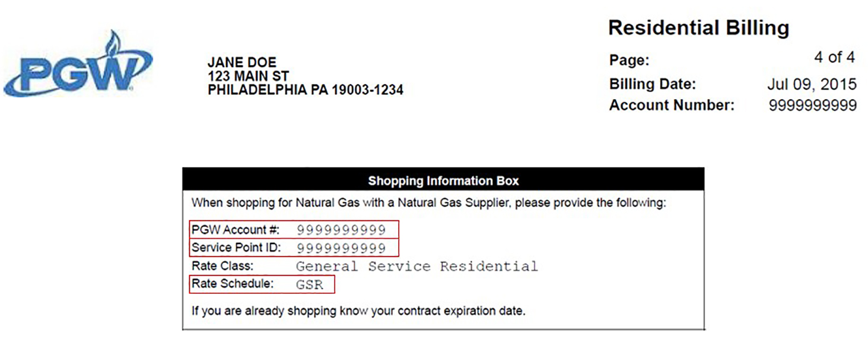Select the customer name JANE DOE
868x355 pixels.
242,63
